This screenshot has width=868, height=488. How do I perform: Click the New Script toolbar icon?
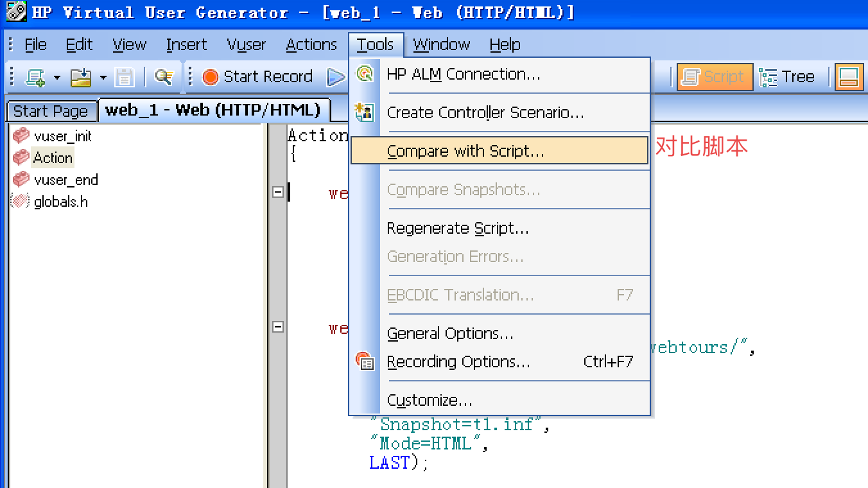point(35,77)
